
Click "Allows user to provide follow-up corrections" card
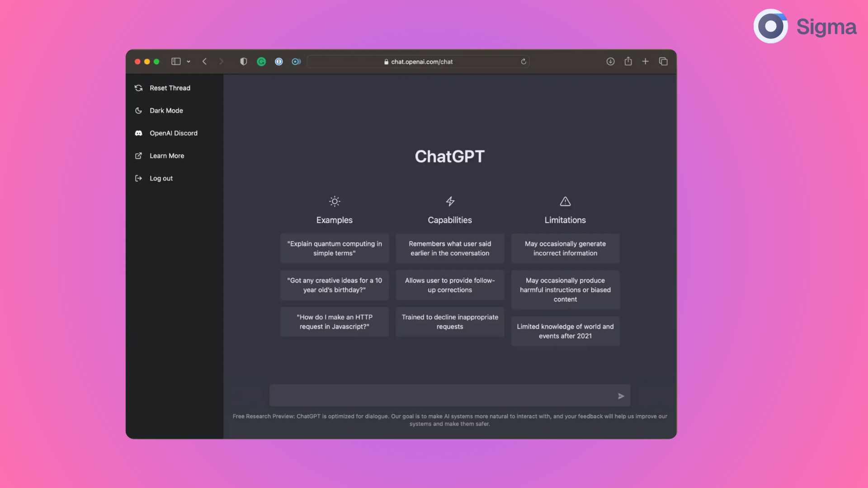[450, 285]
